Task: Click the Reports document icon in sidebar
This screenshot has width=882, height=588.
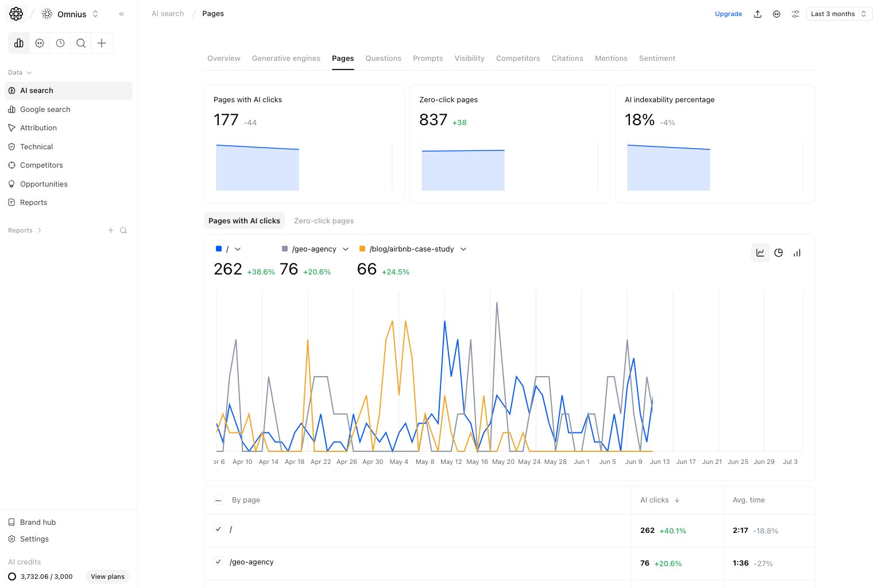Action: pyautogui.click(x=11, y=203)
